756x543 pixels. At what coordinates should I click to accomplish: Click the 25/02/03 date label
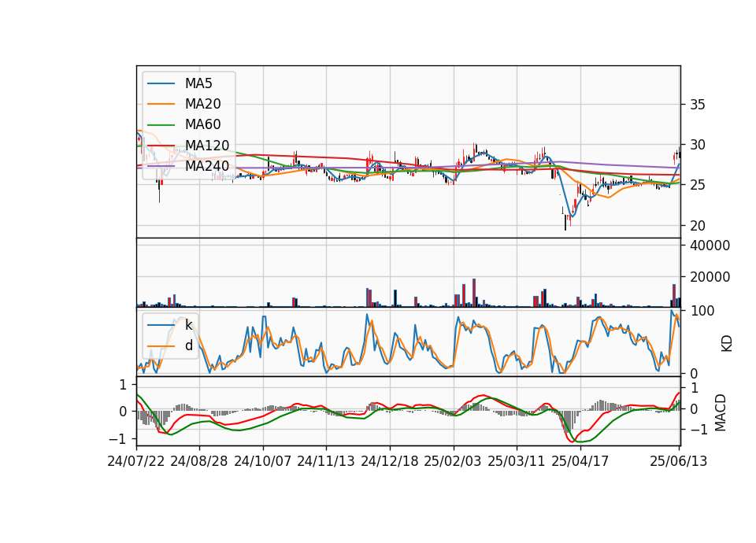coord(453,461)
